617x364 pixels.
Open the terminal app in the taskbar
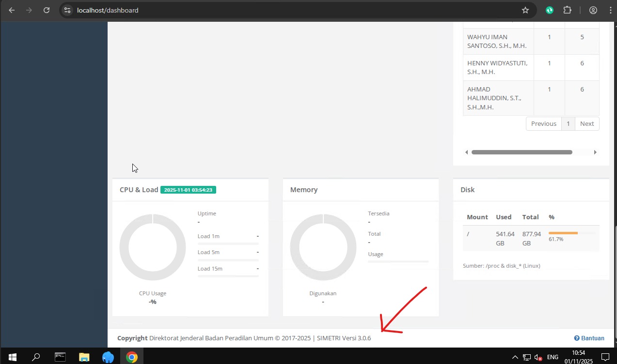(60, 358)
